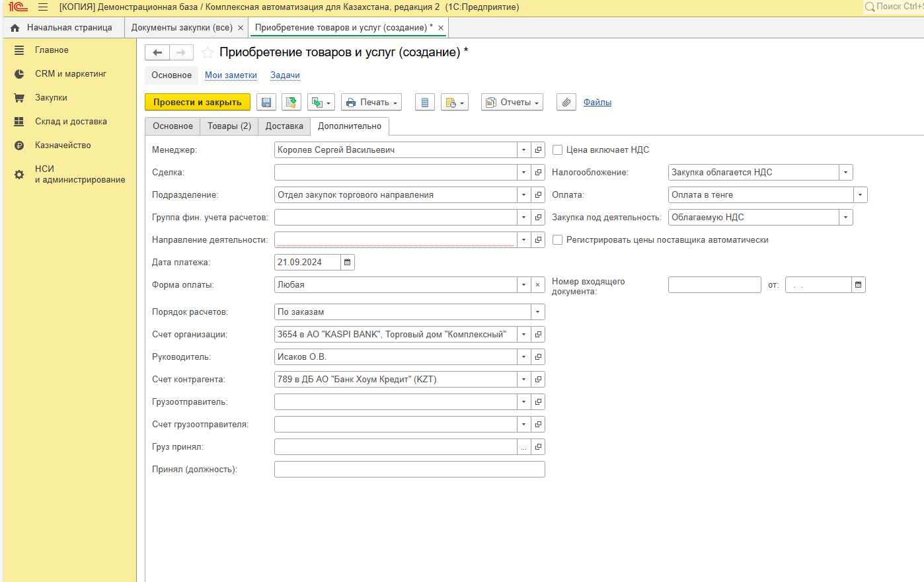Open Закупки section in sidebar
The image size is (924, 582).
tap(51, 98)
